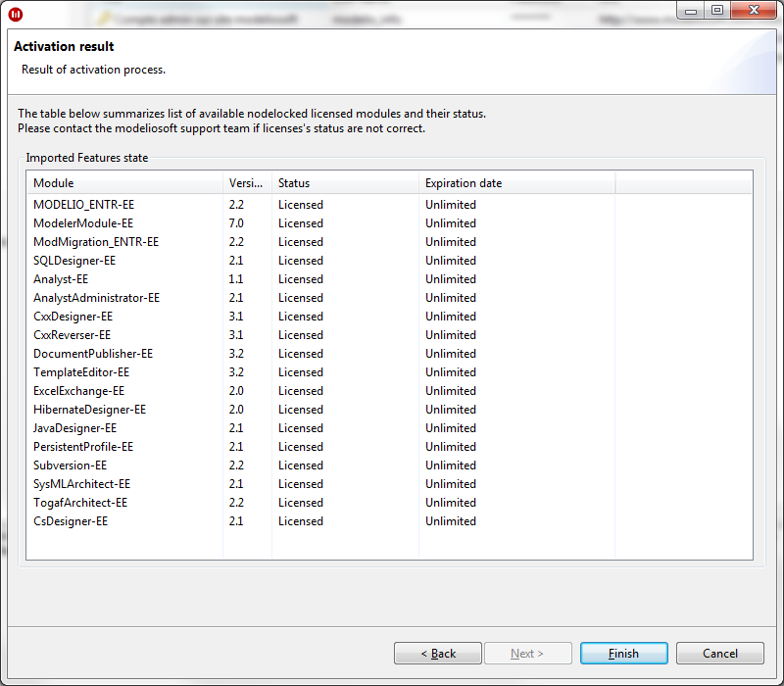Sort by the Module column header

click(x=124, y=183)
